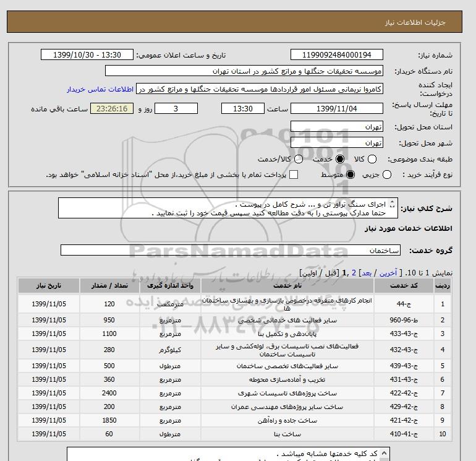Click service code ج-43-431

tap(404, 379)
